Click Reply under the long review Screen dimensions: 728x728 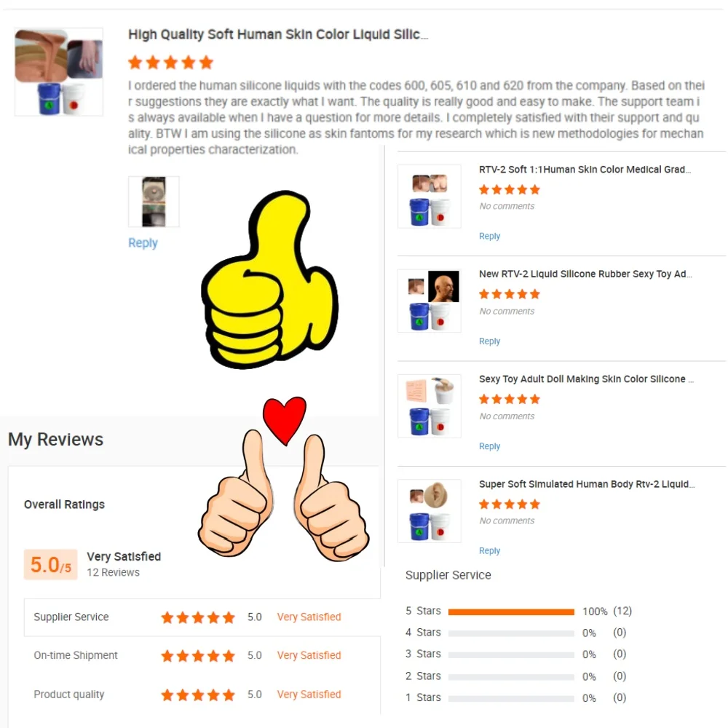point(143,243)
